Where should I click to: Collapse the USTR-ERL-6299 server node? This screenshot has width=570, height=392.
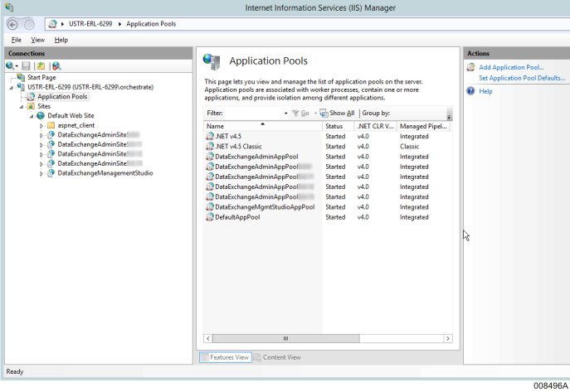(x=12, y=88)
